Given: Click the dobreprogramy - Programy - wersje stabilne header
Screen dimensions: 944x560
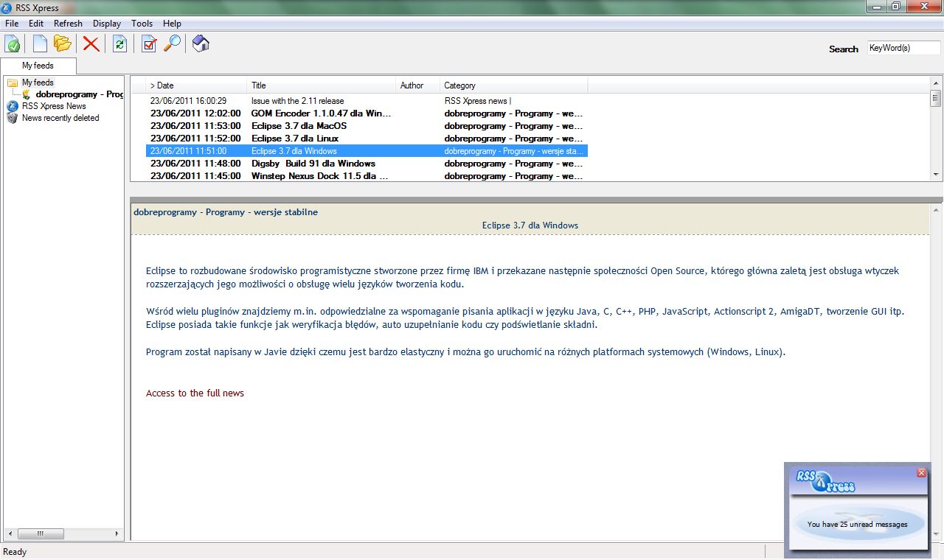Looking at the screenshot, I should pos(226,212).
